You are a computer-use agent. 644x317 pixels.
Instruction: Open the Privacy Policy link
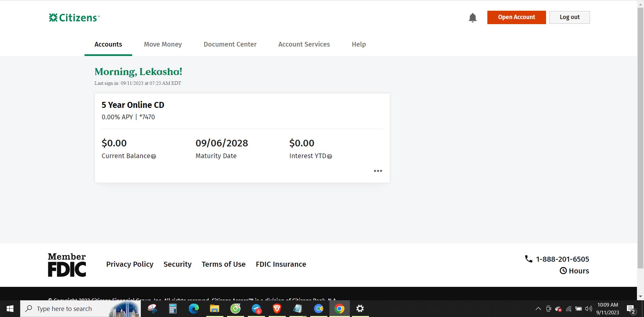click(129, 264)
